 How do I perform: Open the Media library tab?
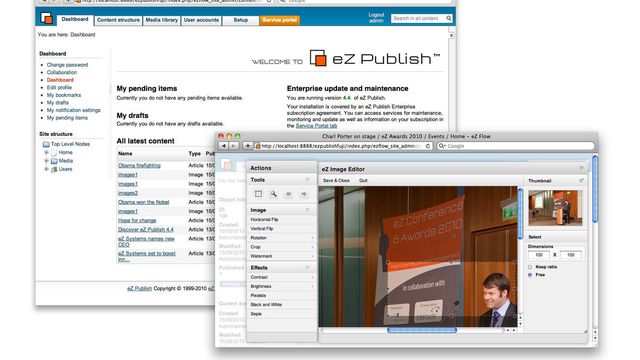tap(162, 20)
